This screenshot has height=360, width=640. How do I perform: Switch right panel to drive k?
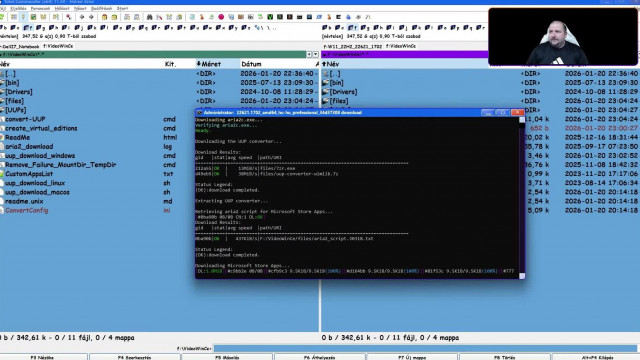[416, 28]
